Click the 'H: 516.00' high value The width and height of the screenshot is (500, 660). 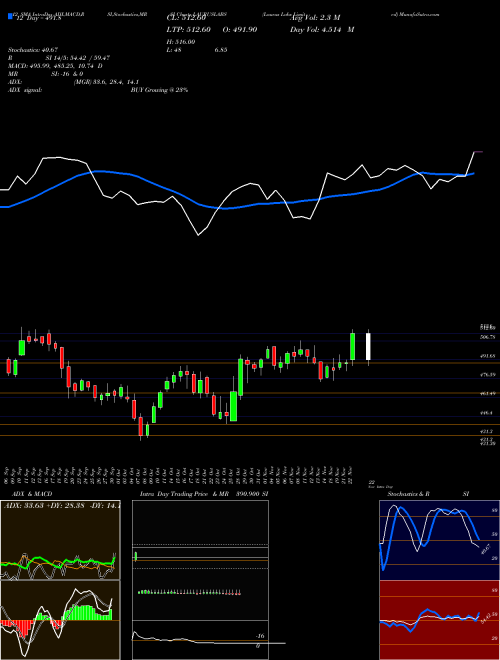tap(181, 42)
